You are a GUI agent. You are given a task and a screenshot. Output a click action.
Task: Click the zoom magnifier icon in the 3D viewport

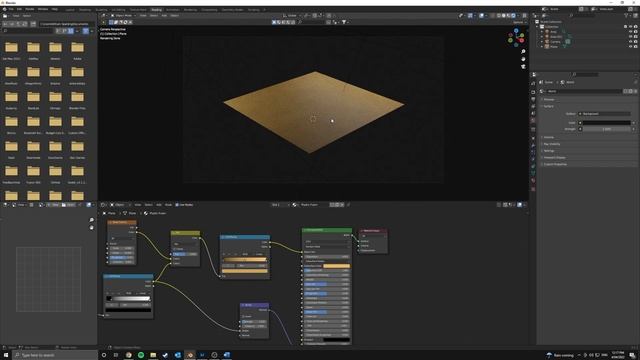tap(523, 52)
